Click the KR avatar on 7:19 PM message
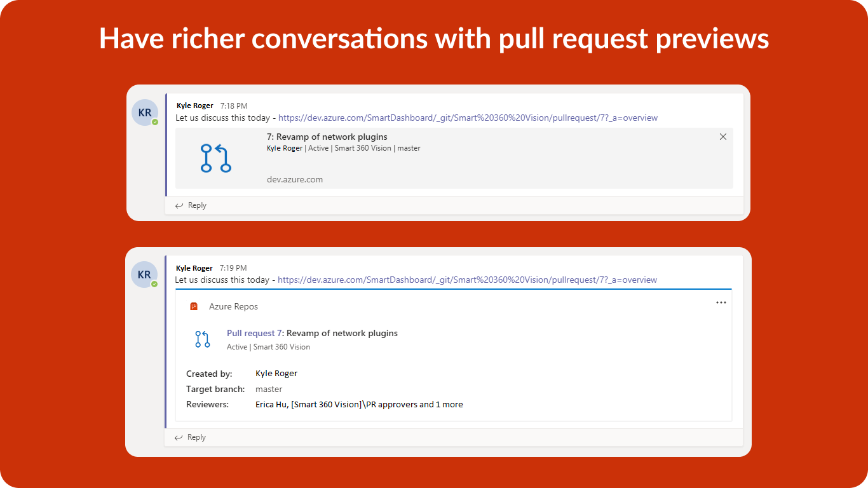Image resolution: width=868 pixels, height=488 pixels. [144, 274]
